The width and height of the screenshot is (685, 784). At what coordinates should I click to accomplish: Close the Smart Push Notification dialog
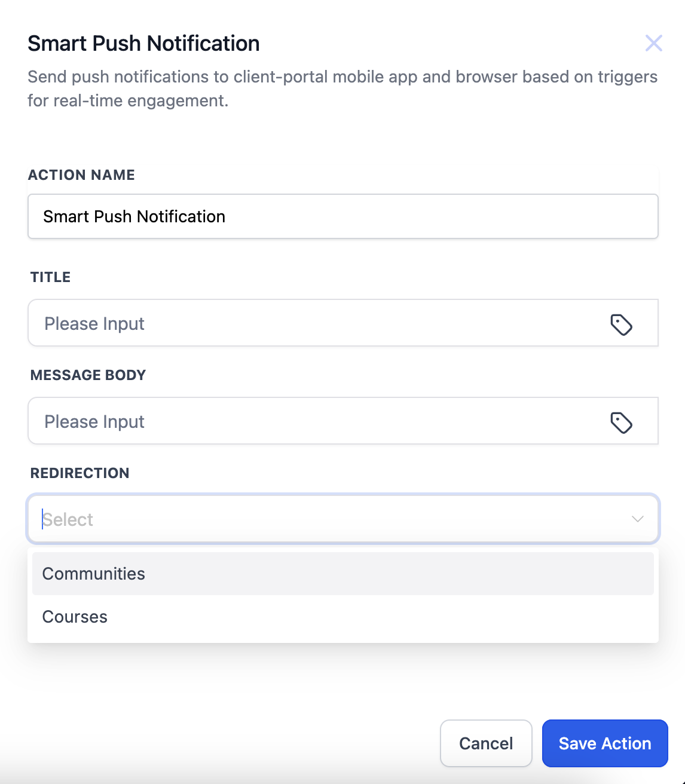coord(653,43)
